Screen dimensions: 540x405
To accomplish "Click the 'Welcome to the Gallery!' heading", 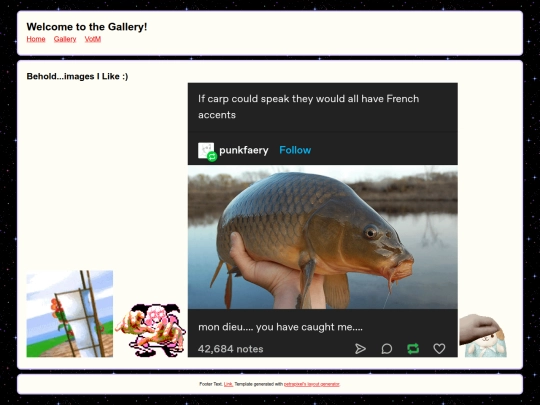I will coord(87,27).
